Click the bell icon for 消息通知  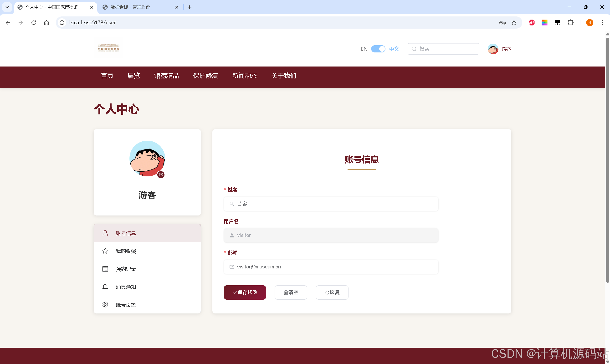pos(105,287)
